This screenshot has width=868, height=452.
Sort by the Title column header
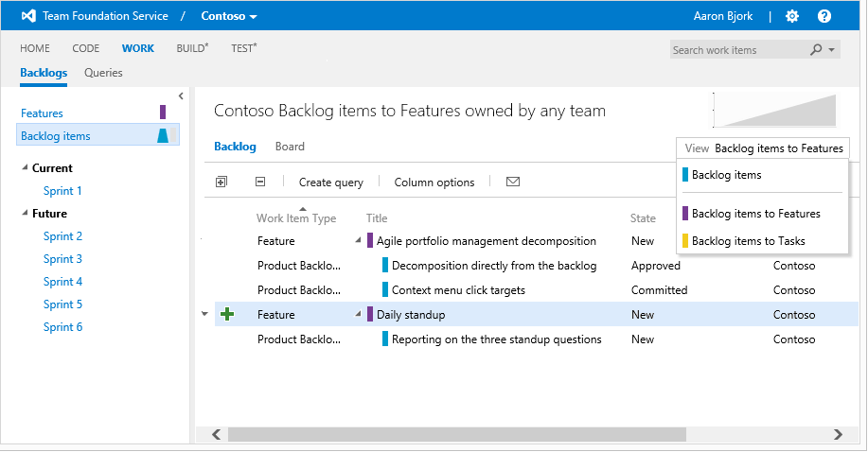377,218
